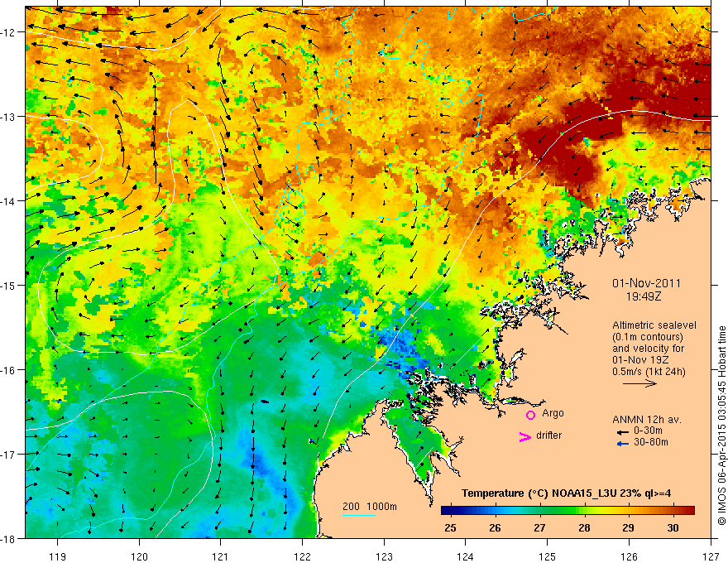This screenshot has height=563, width=728.
Task: Click the longitude axis label 126
Action: click(629, 556)
